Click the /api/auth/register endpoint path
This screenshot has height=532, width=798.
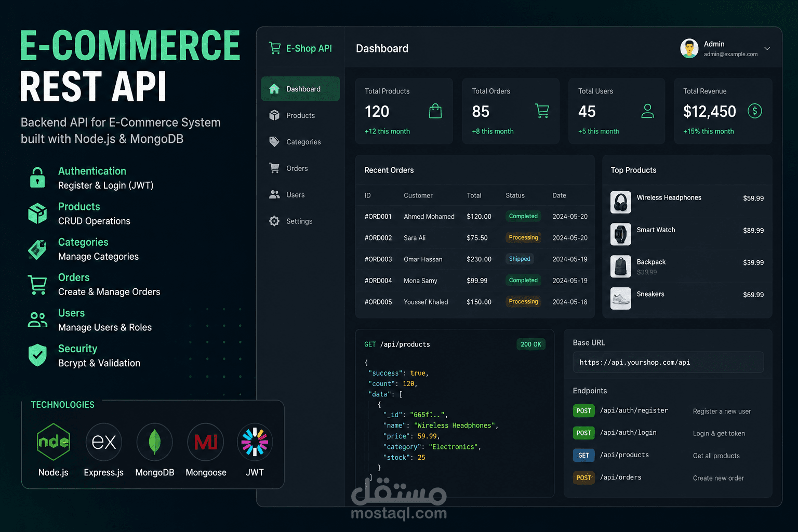(634, 410)
